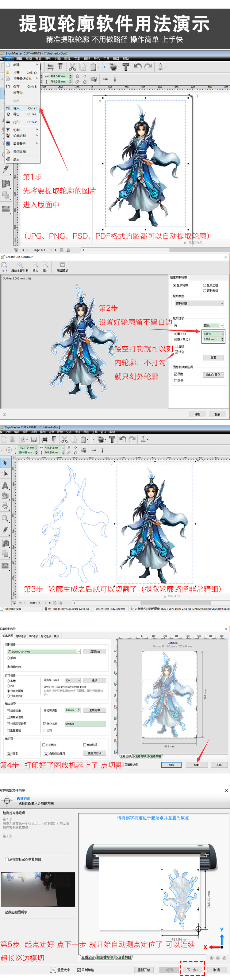Click teapot icon in step-3 SignMaster toolbar
230x980 pixels.
[101, 439]
